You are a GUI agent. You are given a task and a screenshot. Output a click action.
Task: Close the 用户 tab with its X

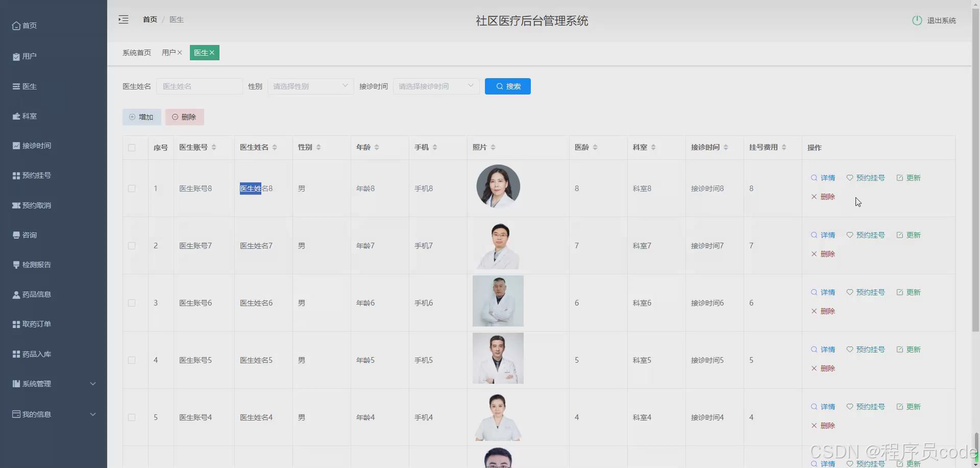pyautogui.click(x=180, y=53)
